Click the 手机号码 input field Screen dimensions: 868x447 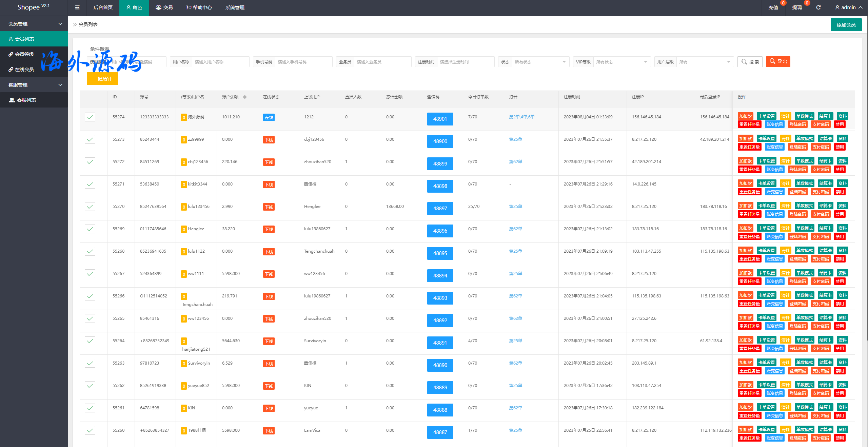[303, 62]
